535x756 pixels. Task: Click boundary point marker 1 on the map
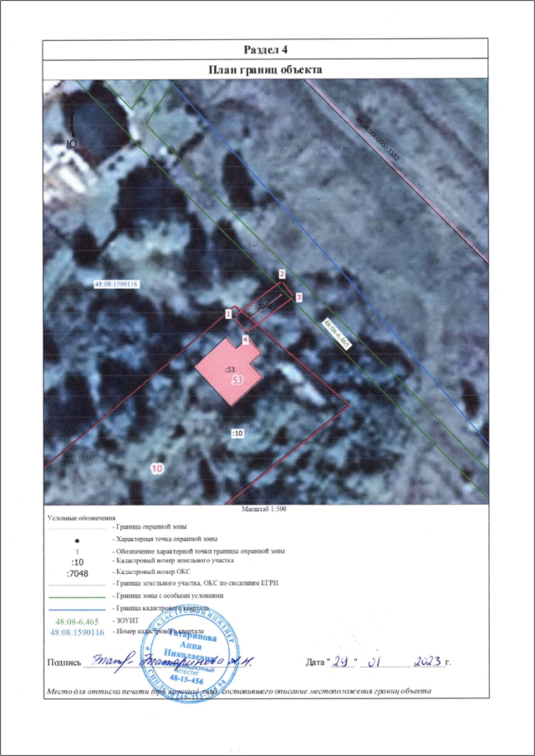(x=227, y=312)
